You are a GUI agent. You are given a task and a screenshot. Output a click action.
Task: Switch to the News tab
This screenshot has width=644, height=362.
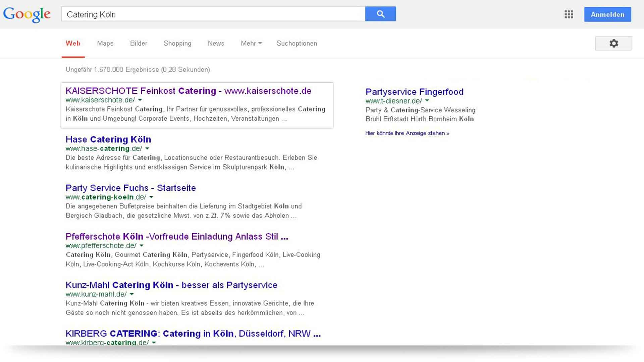coord(216,43)
